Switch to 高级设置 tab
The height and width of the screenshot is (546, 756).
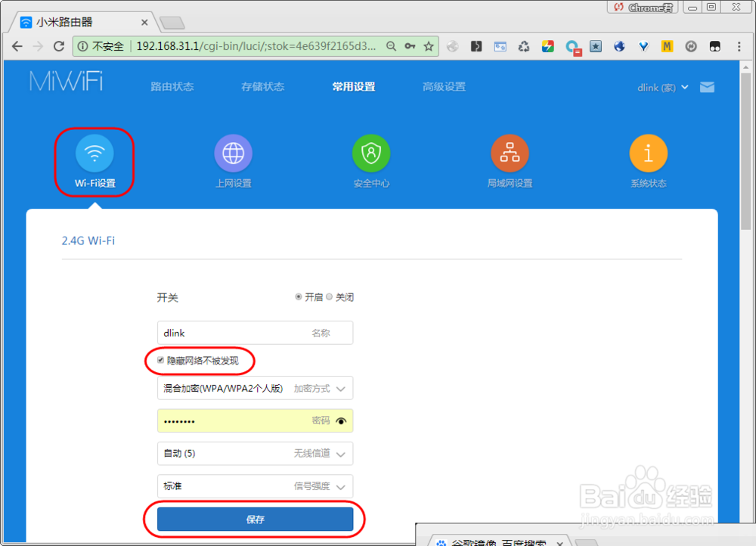pyautogui.click(x=444, y=87)
